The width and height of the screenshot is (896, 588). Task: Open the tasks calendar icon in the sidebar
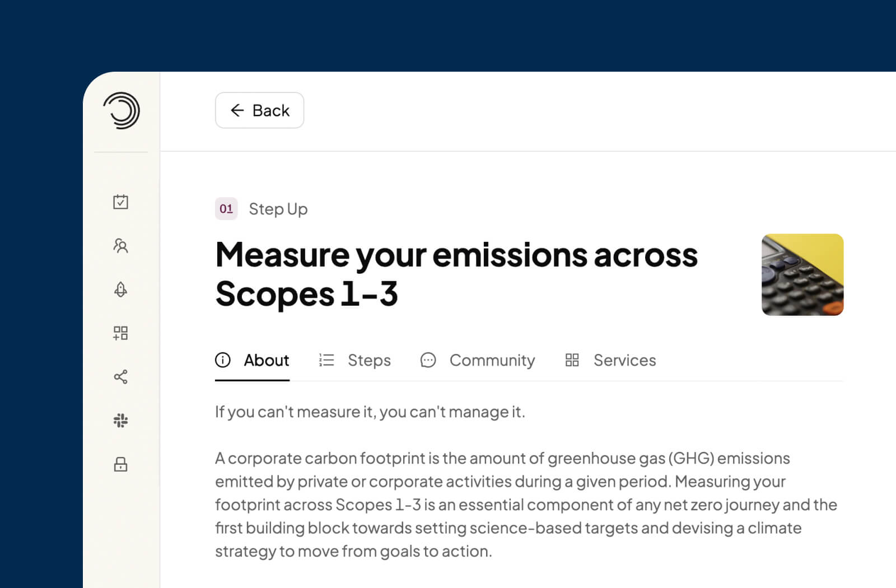[121, 202]
